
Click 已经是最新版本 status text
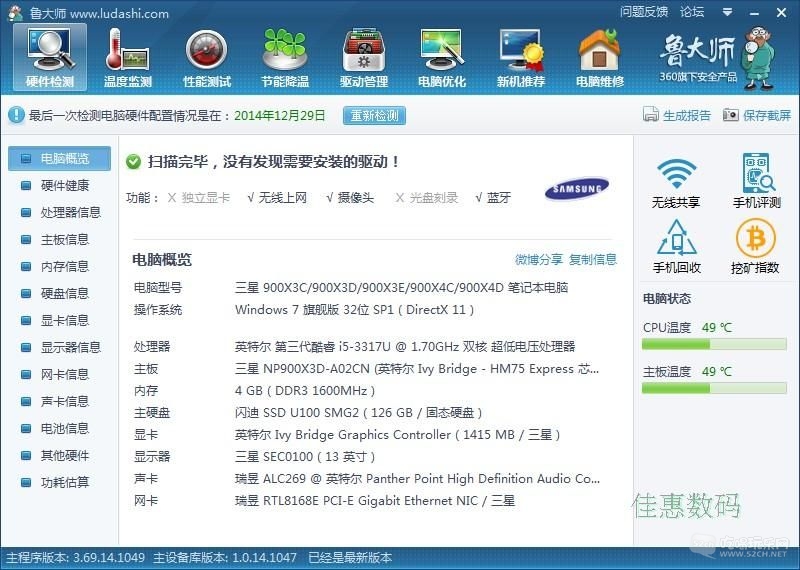pos(350,557)
